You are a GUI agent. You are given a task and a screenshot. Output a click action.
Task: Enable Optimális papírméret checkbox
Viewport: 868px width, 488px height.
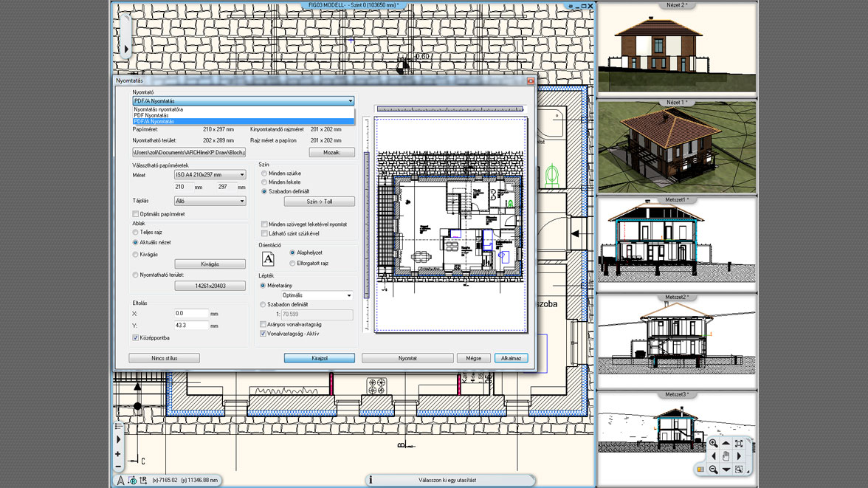click(x=136, y=214)
